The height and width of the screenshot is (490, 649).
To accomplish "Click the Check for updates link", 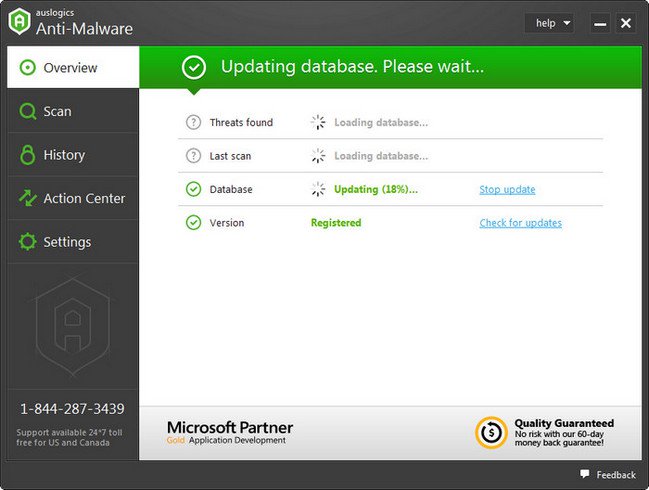I will click(x=520, y=223).
